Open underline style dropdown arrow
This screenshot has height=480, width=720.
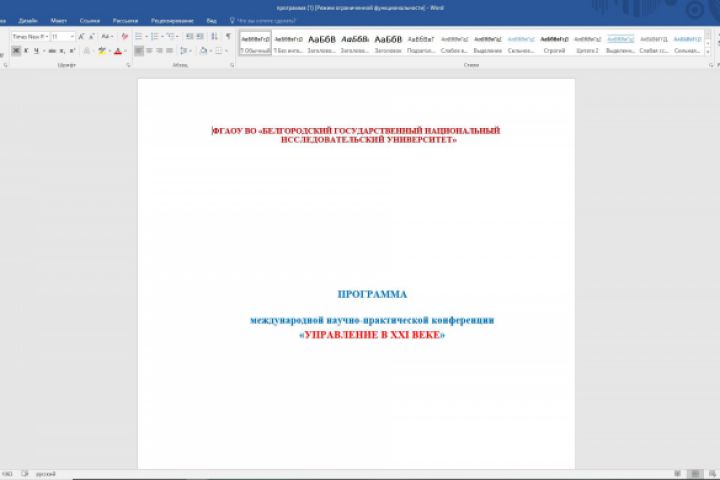[x=44, y=51]
